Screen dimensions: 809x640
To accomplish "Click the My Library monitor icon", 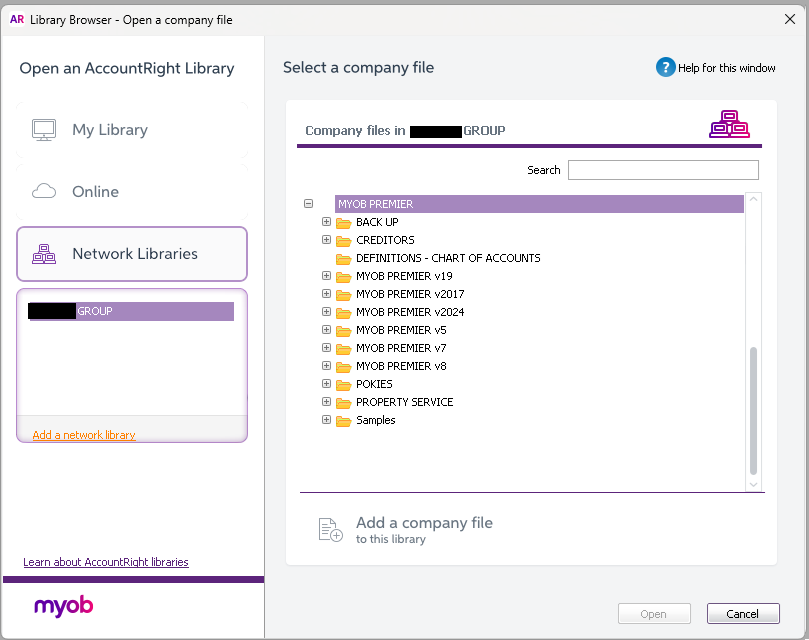I will tap(44, 130).
